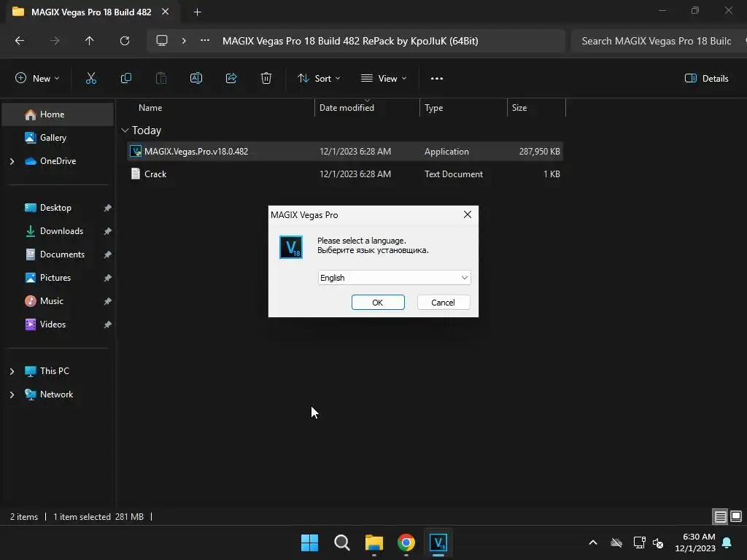The width and height of the screenshot is (747, 560).
Task: Click the PC monitor icon in address bar
Action: (x=162, y=41)
